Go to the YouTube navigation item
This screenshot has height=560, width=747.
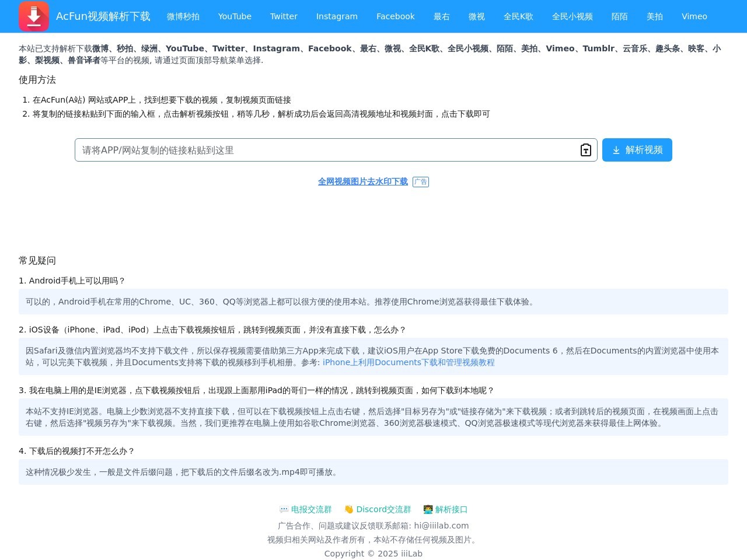click(x=235, y=16)
